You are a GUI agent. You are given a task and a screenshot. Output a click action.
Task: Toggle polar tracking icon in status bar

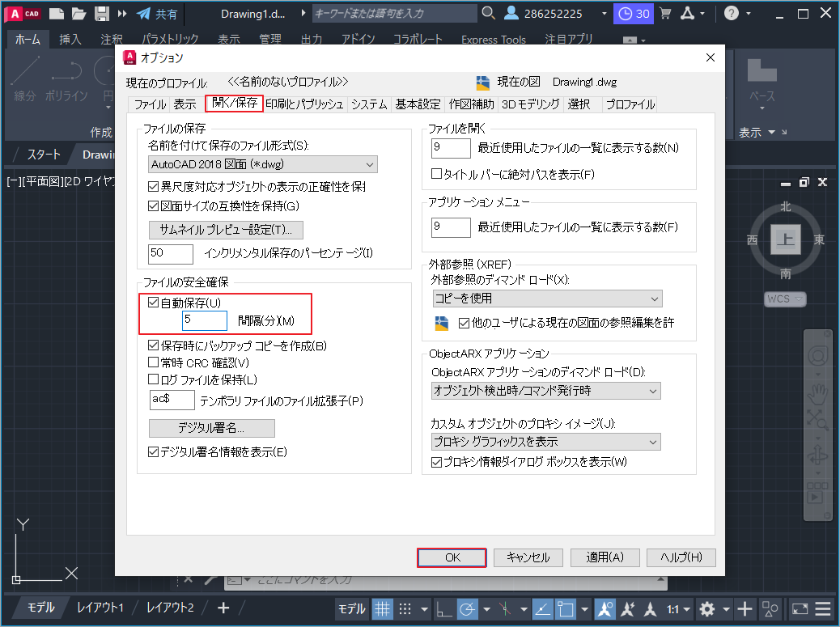[x=466, y=608]
